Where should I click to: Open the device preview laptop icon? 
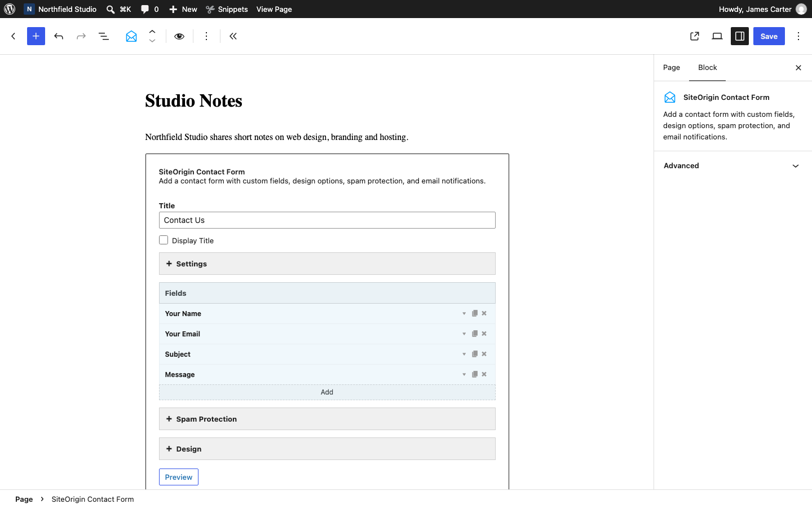[717, 36]
